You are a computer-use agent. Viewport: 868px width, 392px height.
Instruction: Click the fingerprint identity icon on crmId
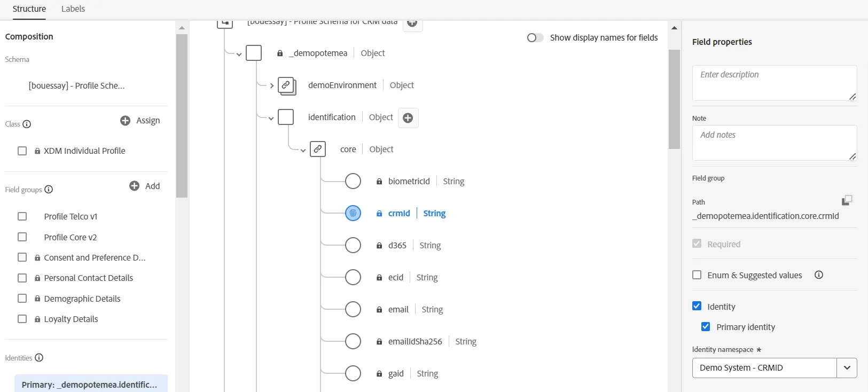point(353,213)
